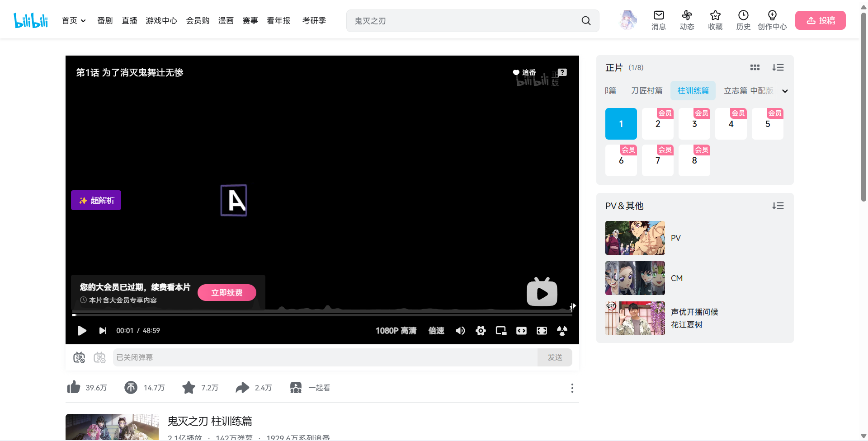Viewport: 868px width, 441px height.
Task: Open the 倍速 playback speed menu
Action: click(x=436, y=331)
